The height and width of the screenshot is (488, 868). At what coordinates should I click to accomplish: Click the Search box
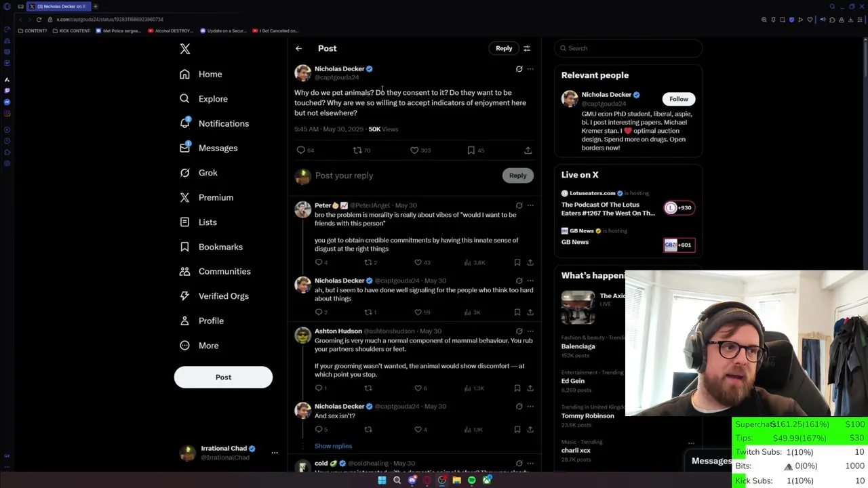[628, 48]
